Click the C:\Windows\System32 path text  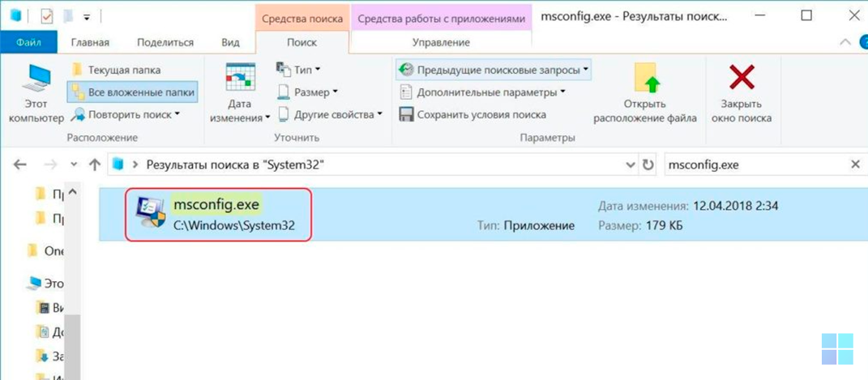coord(233,226)
